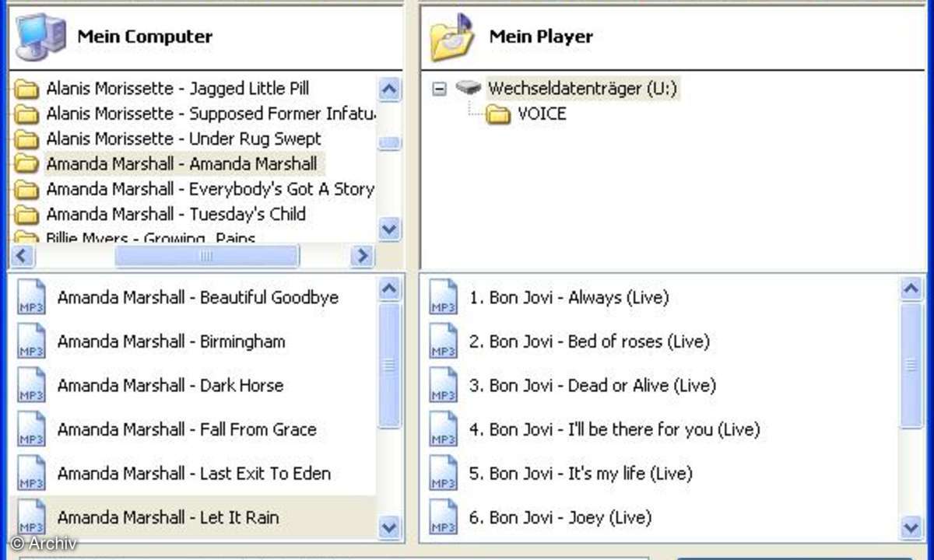
Task: Click MP3 icon of It's my life
Action: point(444,474)
